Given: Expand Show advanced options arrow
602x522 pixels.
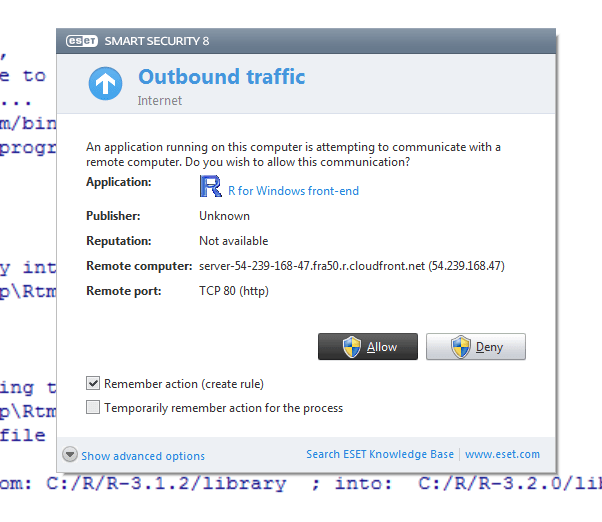Looking at the screenshot, I should pyautogui.click(x=70, y=454).
